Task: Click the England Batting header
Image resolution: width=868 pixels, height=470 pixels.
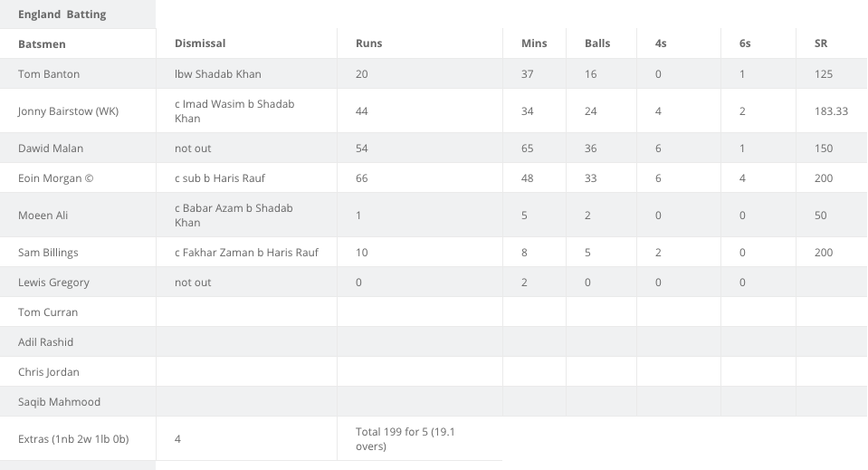Action: pos(62,14)
